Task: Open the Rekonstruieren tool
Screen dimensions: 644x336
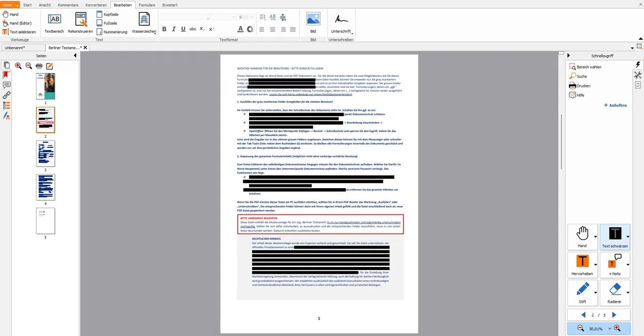Action: pos(81,23)
